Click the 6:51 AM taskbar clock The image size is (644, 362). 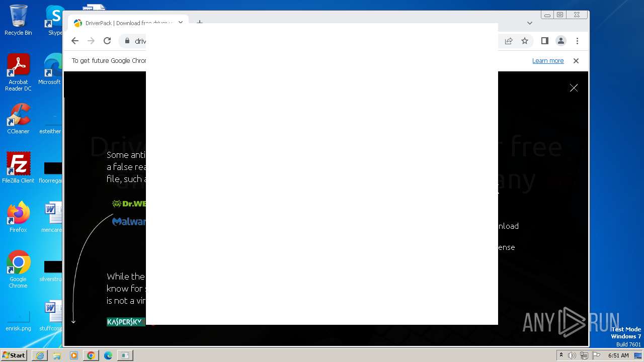(618, 355)
